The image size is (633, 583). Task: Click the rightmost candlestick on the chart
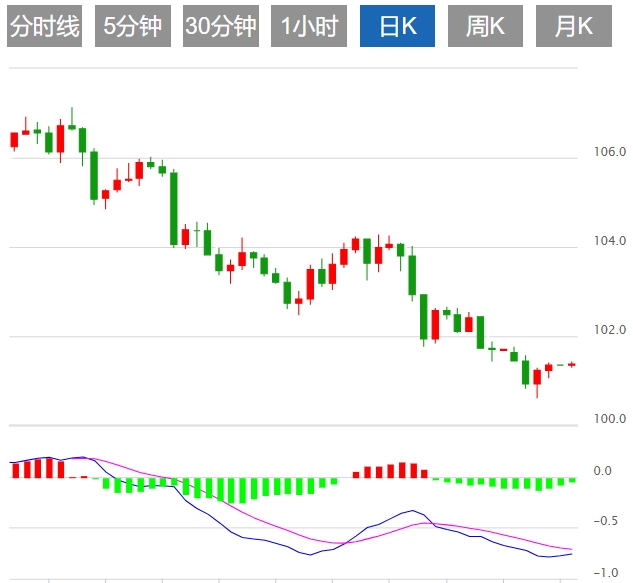[x=572, y=365]
